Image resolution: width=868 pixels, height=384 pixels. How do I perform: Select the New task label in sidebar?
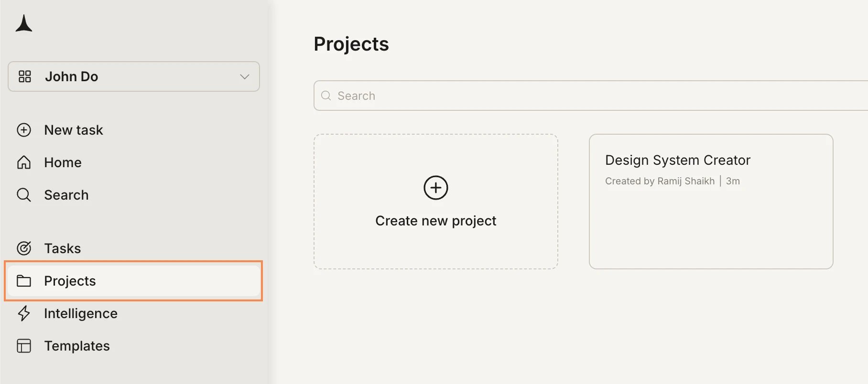pos(74,130)
